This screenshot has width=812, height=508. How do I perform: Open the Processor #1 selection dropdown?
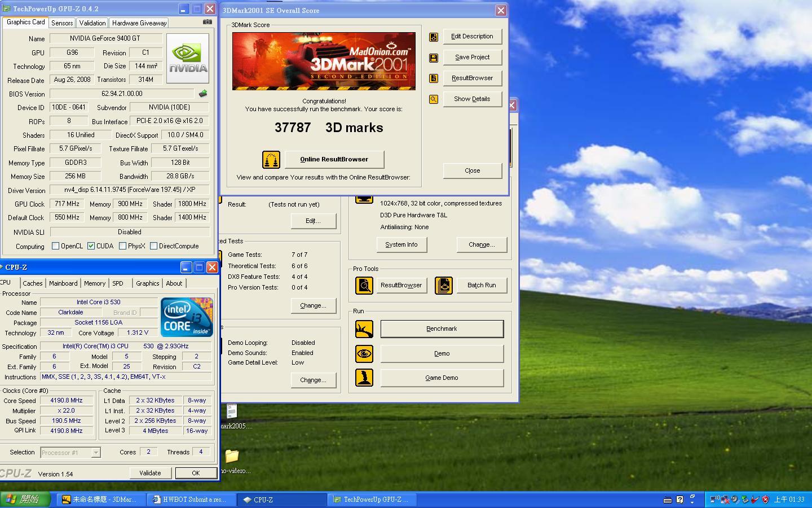(96, 453)
